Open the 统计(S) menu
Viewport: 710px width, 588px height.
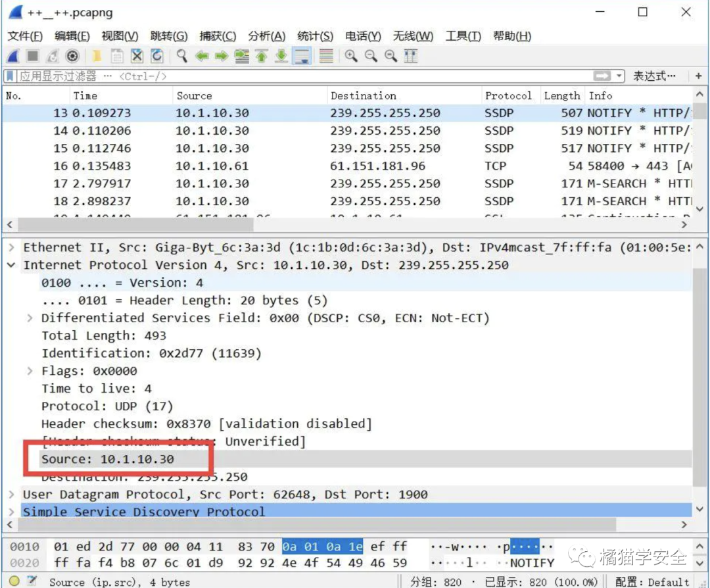pos(315,36)
